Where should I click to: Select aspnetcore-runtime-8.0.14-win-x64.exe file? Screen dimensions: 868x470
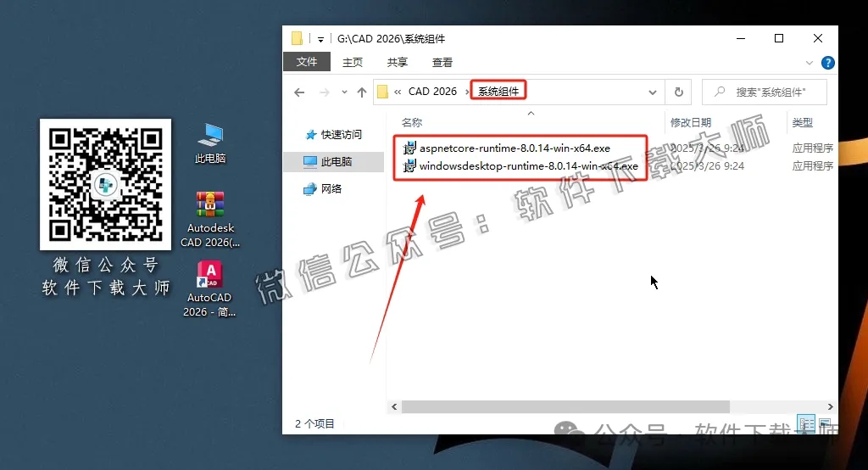[515, 148]
